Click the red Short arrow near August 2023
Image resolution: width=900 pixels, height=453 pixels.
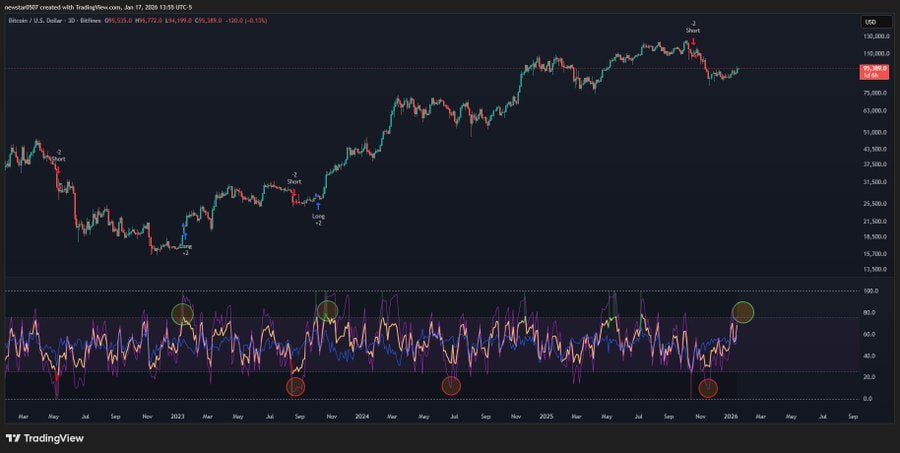coord(294,192)
